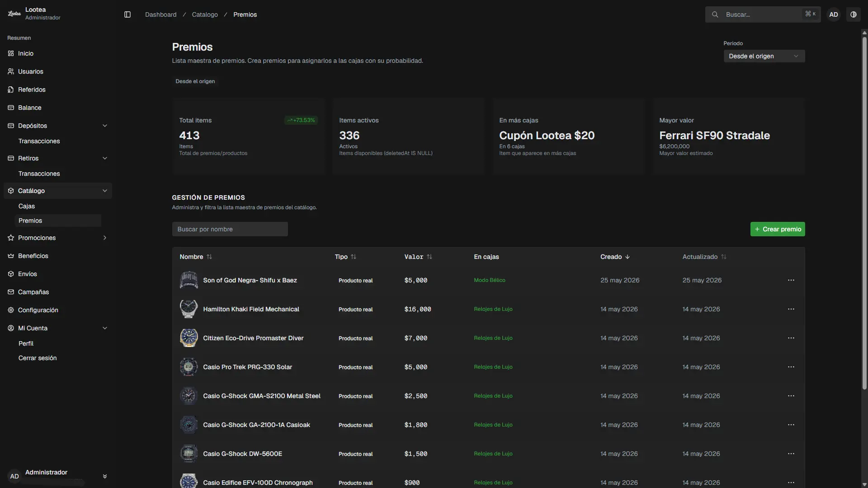Click the Crear premio button
The width and height of the screenshot is (868, 488).
(778, 229)
